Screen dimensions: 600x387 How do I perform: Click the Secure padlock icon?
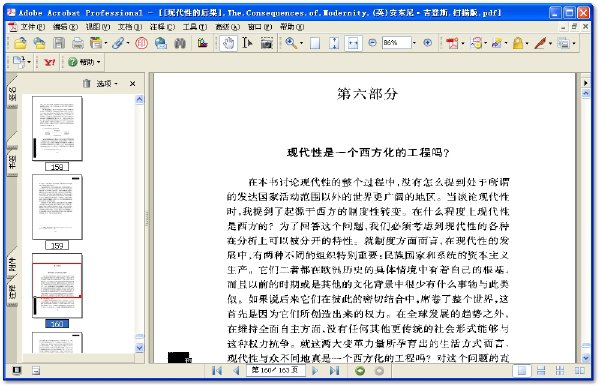pos(518,43)
